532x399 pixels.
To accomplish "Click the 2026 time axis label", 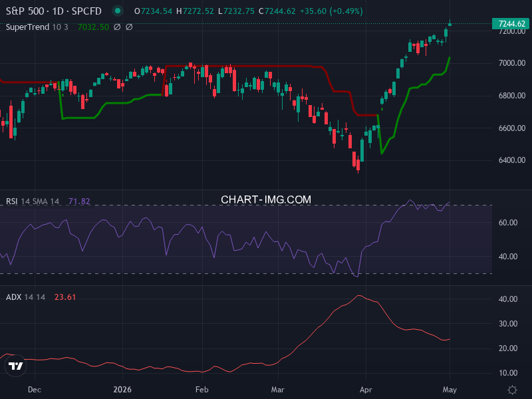I will (122, 390).
